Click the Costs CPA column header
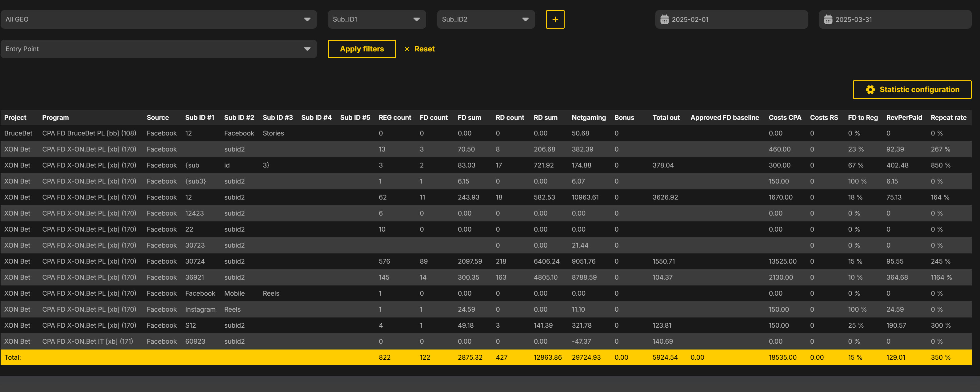The image size is (980, 392). point(785,118)
